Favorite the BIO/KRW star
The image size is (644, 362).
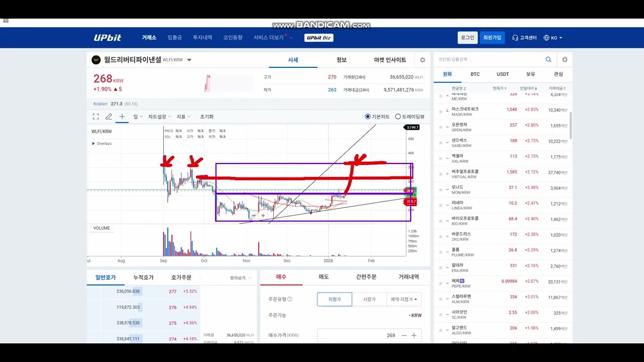[441, 221]
